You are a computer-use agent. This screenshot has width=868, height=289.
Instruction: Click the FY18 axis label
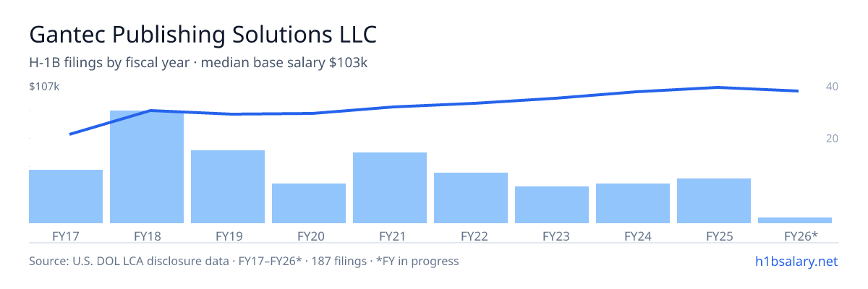point(147,236)
